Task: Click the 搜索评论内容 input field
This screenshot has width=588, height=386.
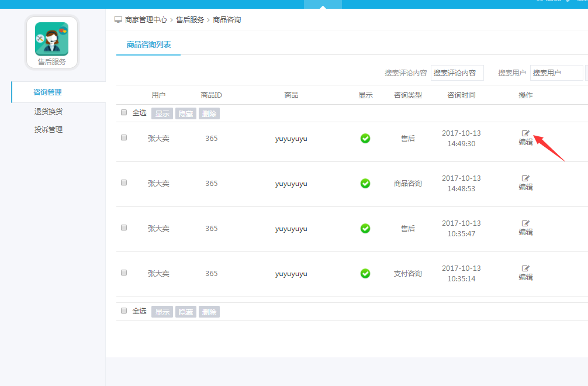Action: pyautogui.click(x=456, y=73)
